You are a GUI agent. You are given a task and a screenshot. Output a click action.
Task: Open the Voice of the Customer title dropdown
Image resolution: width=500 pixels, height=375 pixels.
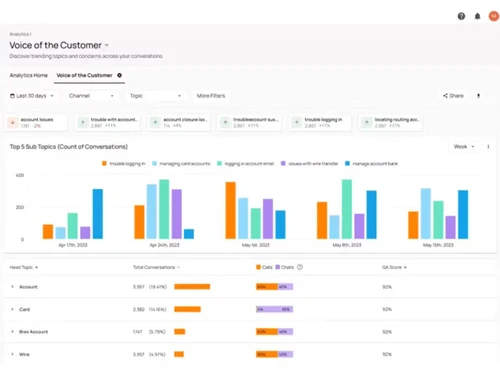pos(107,45)
